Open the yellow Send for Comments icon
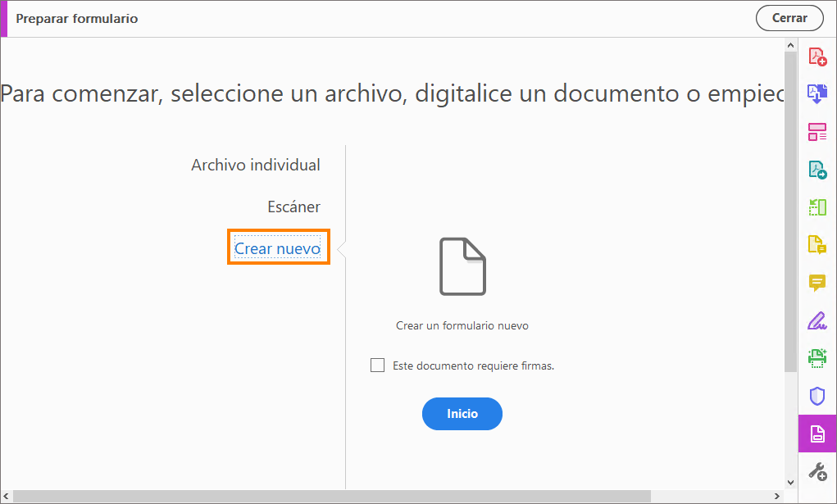Screen dimensions: 837x504 pos(817,245)
